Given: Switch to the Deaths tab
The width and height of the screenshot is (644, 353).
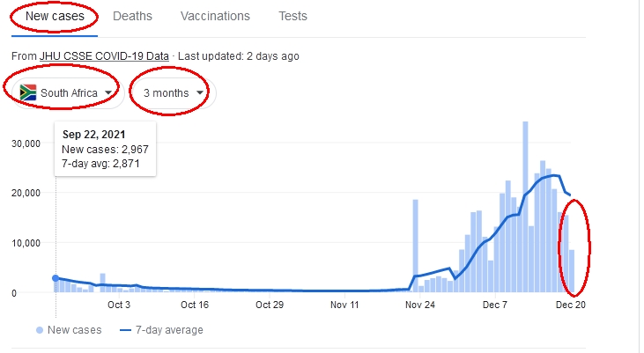Looking at the screenshot, I should pos(132,16).
